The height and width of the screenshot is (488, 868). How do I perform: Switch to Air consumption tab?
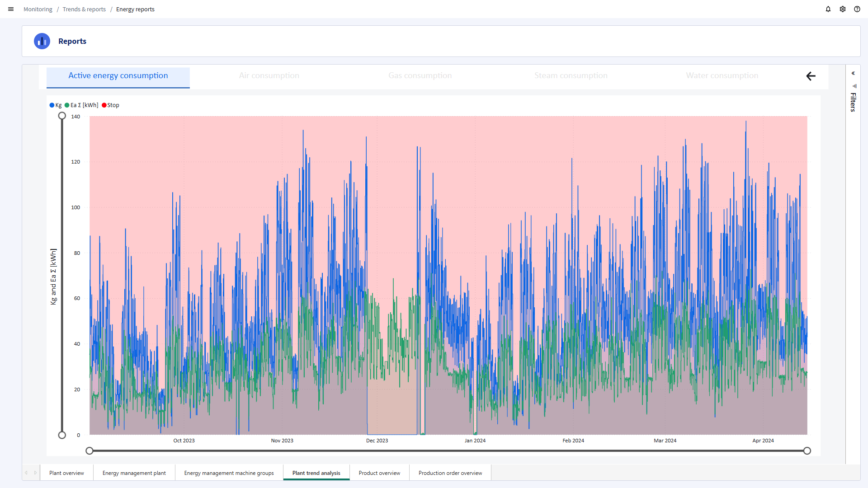point(269,76)
